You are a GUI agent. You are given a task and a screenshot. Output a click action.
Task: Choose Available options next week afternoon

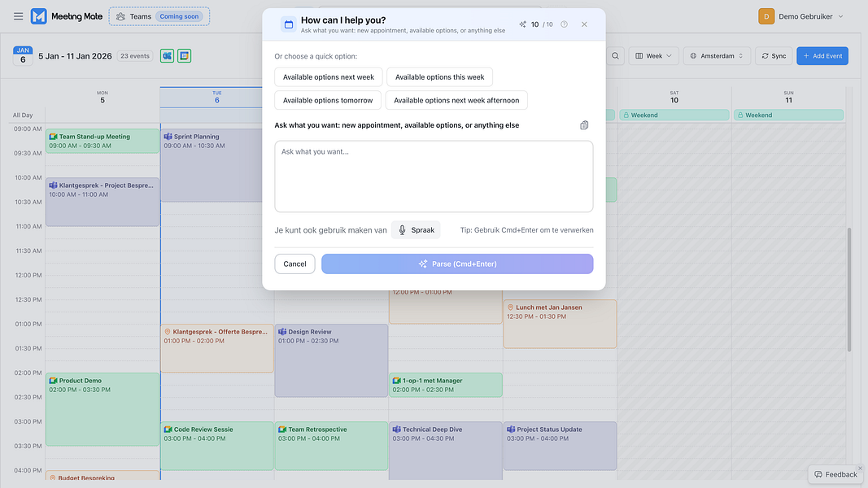click(x=456, y=100)
